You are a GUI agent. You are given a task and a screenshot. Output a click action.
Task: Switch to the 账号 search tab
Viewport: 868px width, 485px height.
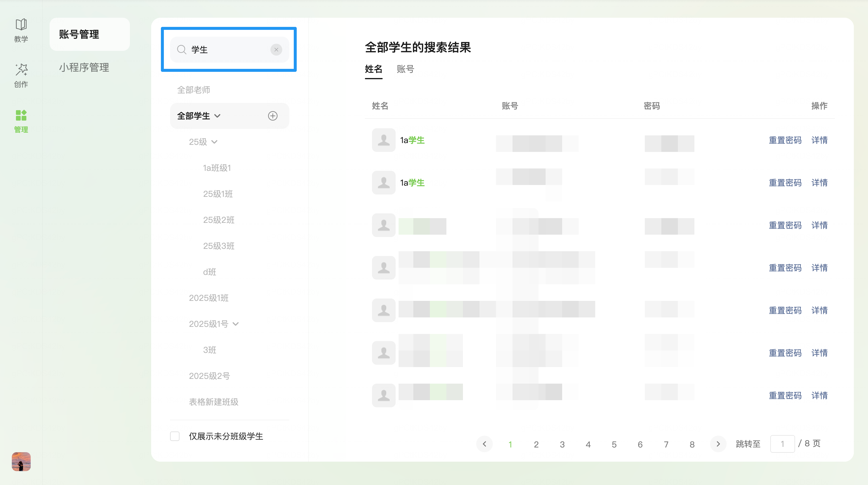[x=405, y=69]
